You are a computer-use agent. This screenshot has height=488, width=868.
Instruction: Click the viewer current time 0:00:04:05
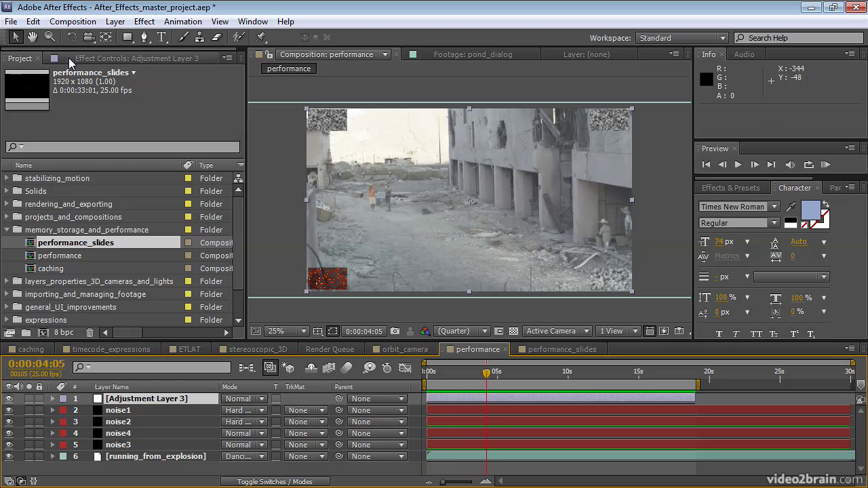pyautogui.click(x=364, y=331)
